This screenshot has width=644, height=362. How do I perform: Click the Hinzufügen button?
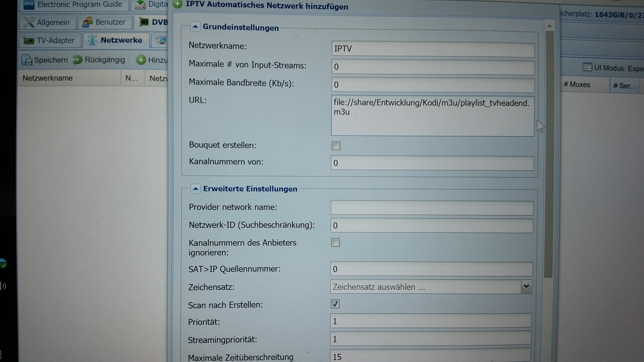152,60
